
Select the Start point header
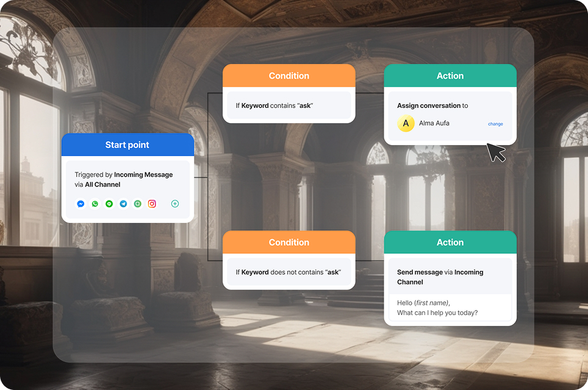[127, 145]
